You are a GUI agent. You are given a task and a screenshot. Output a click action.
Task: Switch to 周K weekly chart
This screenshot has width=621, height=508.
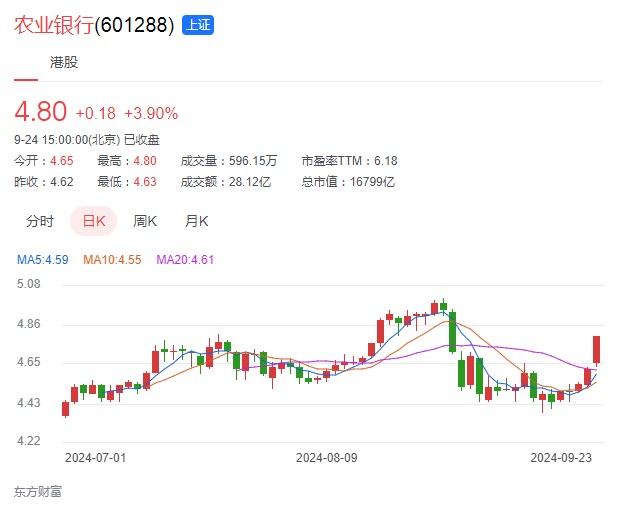[145, 221]
